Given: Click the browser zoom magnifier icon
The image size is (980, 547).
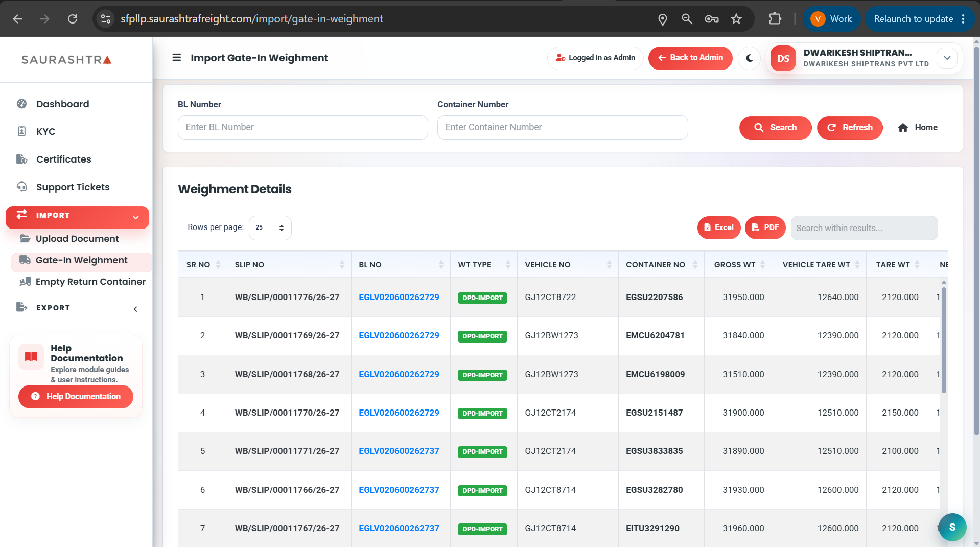Looking at the screenshot, I should (x=687, y=19).
